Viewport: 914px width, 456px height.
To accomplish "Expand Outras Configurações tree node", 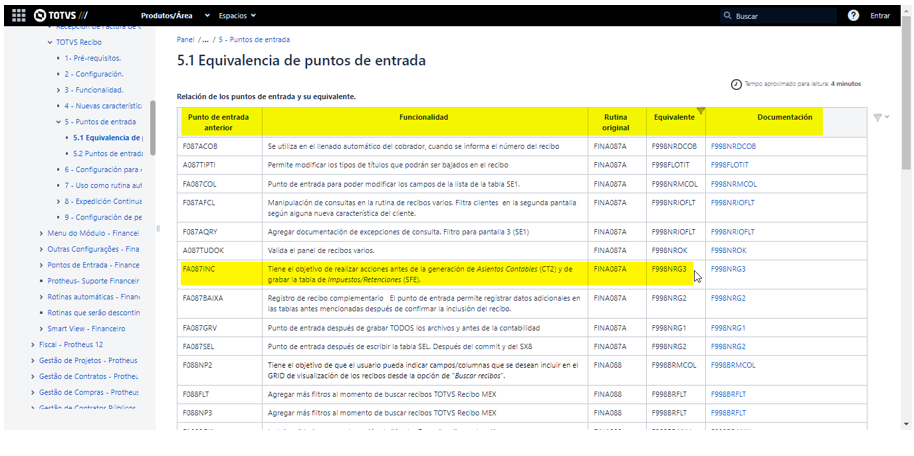I will (x=41, y=250).
